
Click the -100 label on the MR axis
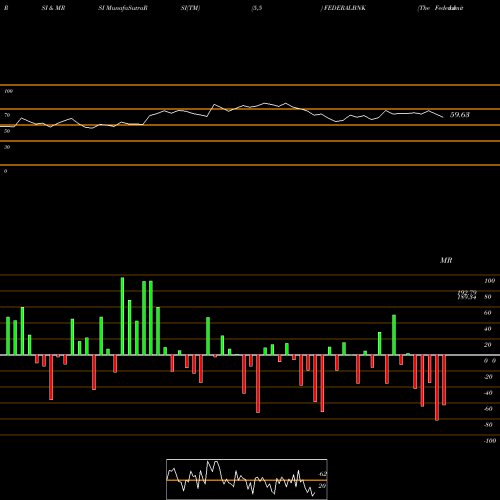click(x=490, y=441)
